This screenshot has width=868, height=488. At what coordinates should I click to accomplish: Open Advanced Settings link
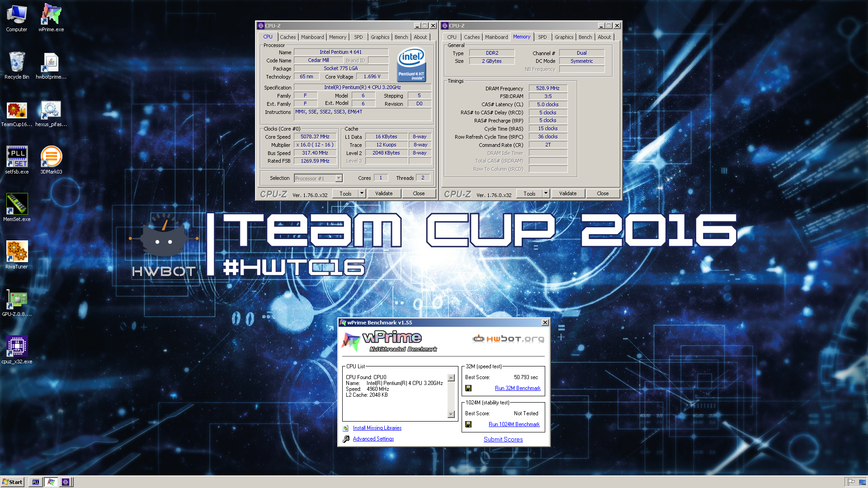(373, 439)
